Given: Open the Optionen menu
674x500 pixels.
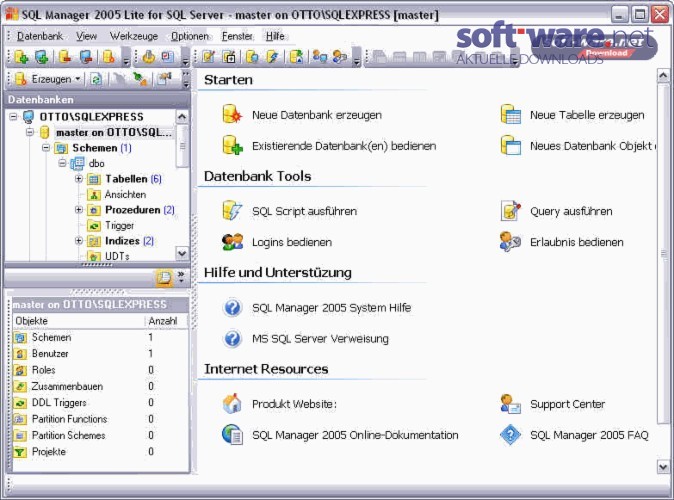Looking at the screenshot, I should (190, 36).
